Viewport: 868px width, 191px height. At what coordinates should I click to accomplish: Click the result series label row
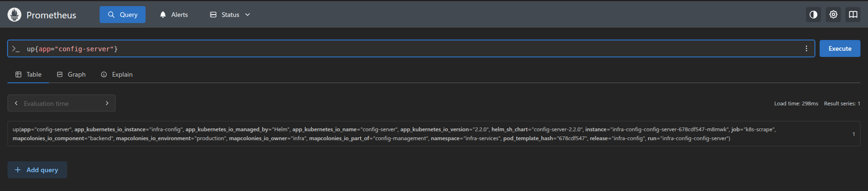[x=395, y=134]
